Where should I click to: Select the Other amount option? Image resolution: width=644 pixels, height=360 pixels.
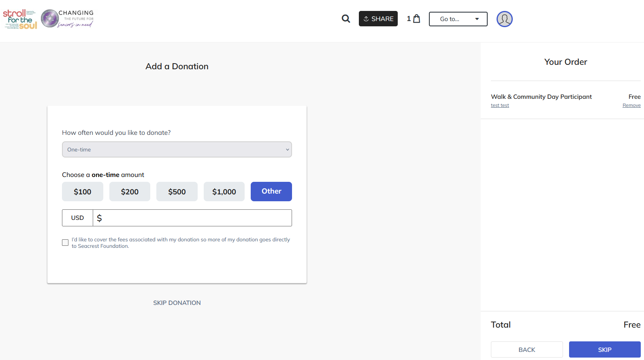coord(271,192)
